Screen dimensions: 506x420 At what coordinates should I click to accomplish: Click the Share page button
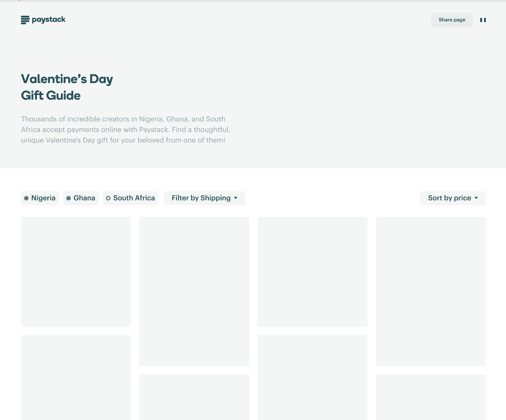tap(452, 20)
